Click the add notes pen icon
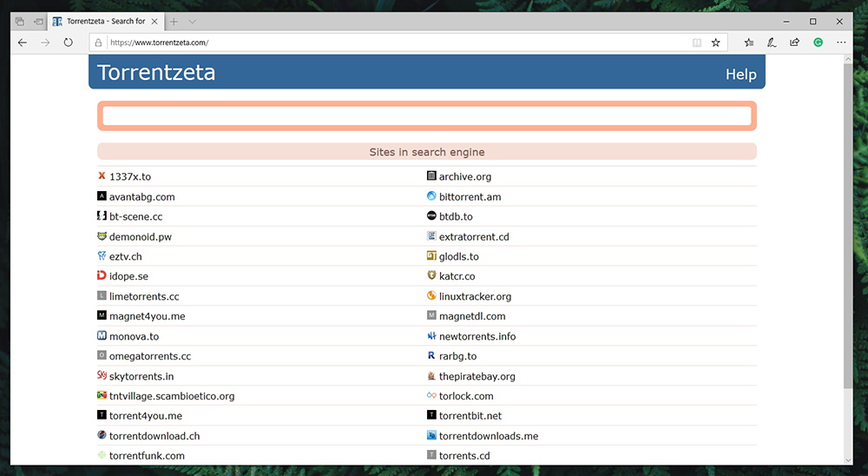 pos(772,43)
